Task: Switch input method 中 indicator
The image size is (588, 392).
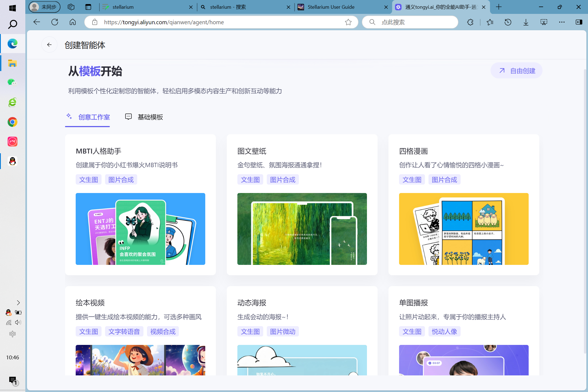Action: [13, 334]
